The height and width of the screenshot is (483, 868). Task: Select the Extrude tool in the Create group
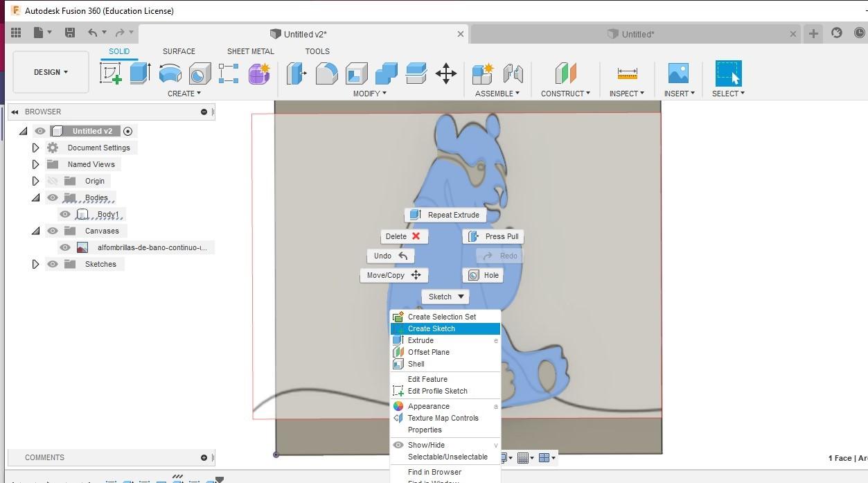[x=140, y=73]
